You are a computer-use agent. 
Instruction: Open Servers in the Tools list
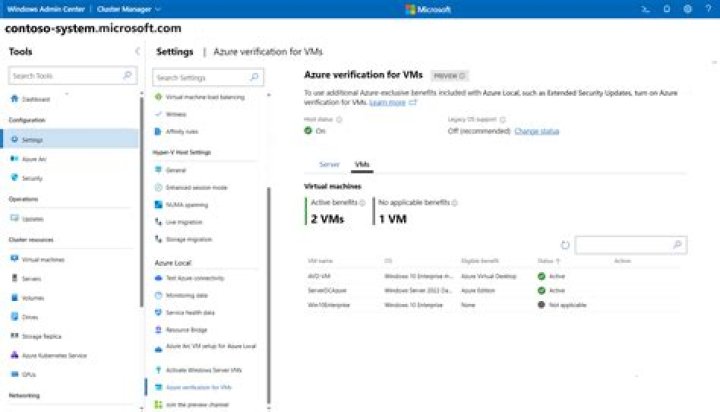[31, 279]
